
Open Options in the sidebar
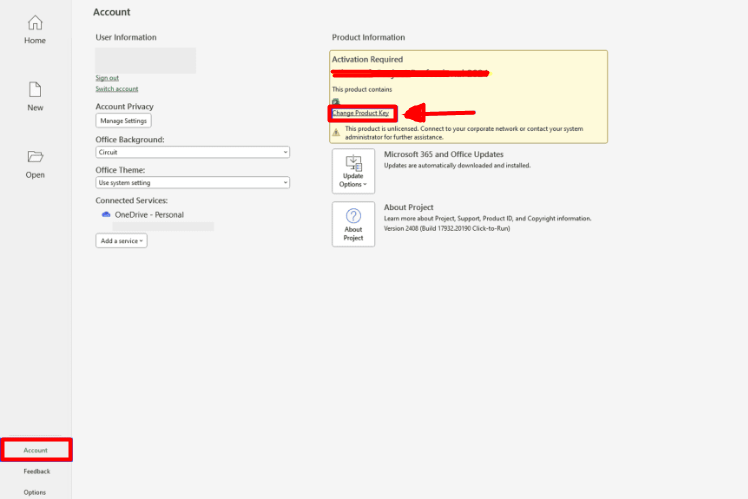tap(35, 492)
